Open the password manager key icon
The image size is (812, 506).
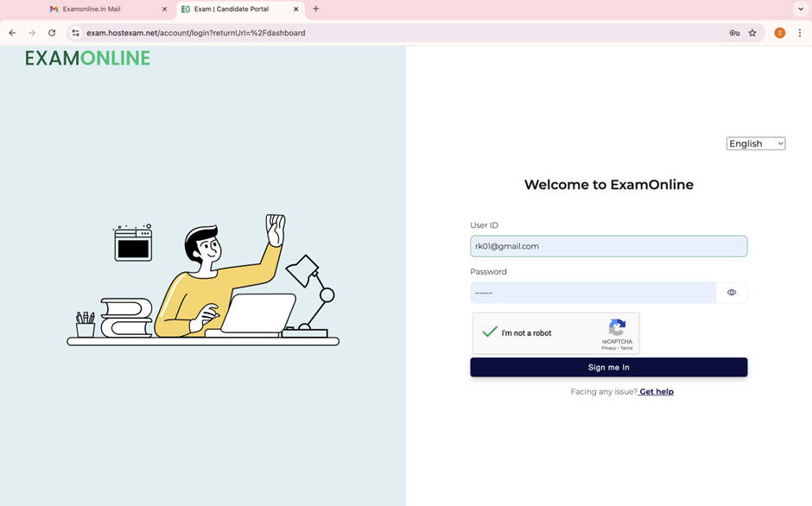pyautogui.click(x=734, y=33)
